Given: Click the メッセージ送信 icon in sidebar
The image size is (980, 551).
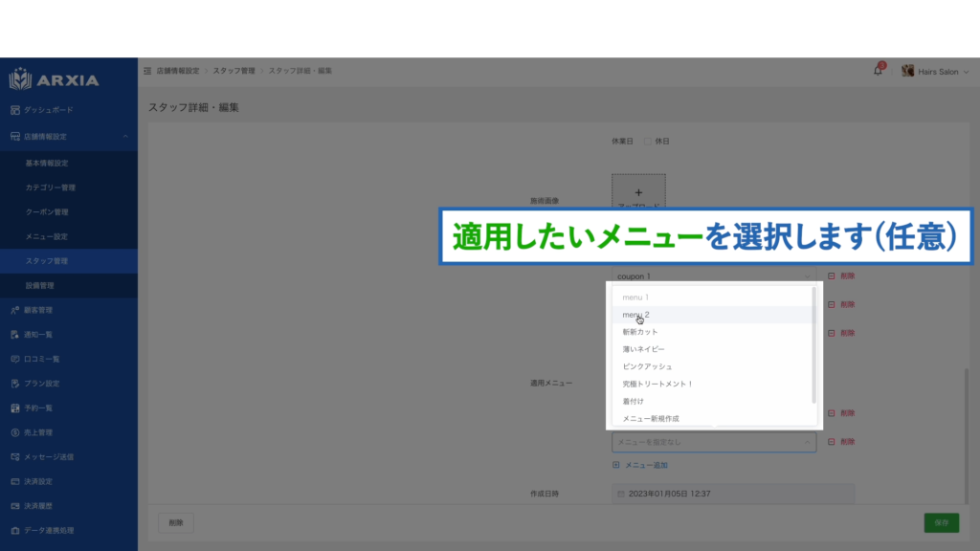Looking at the screenshot, I should pyautogui.click(x=15, y=456).
